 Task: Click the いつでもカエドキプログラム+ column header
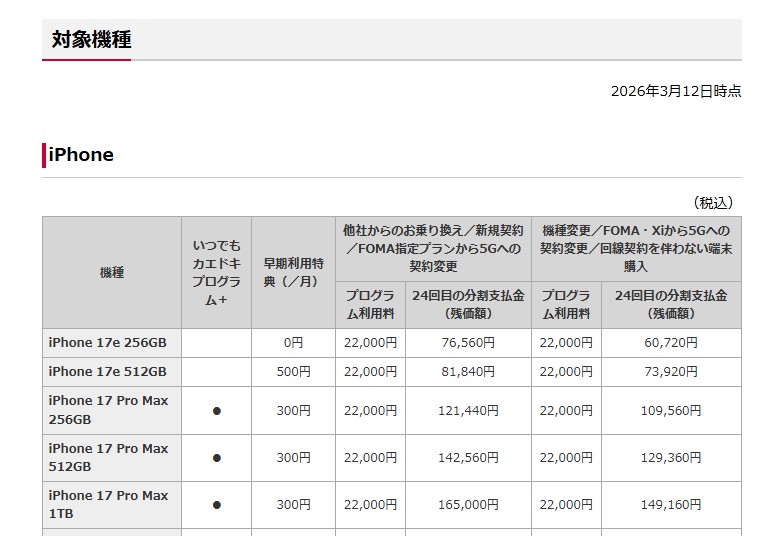coord(216,272)
